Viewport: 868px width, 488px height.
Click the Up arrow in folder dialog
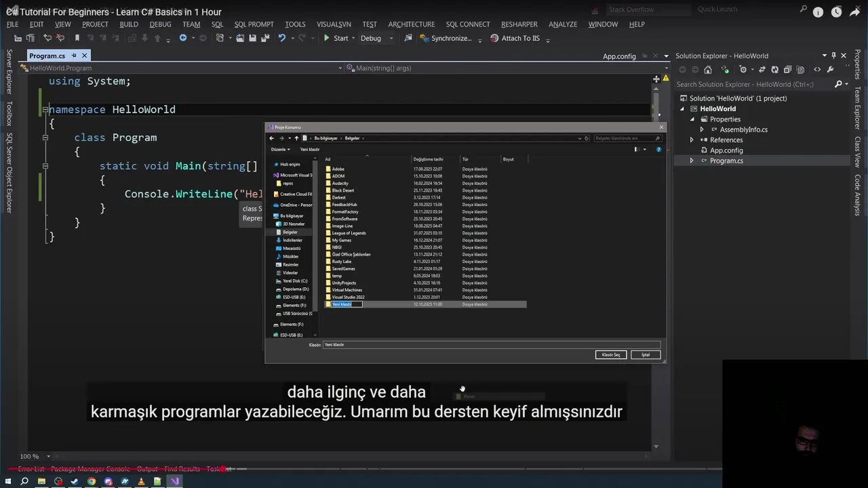pos(296,138)
